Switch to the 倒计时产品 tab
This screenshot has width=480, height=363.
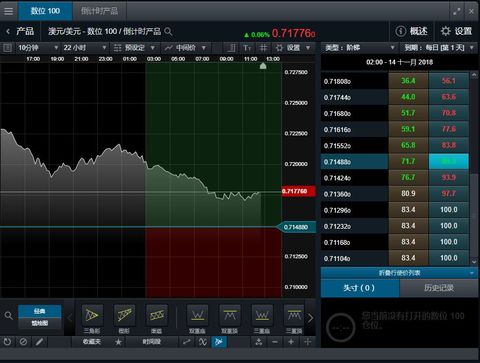pos(99,11)
